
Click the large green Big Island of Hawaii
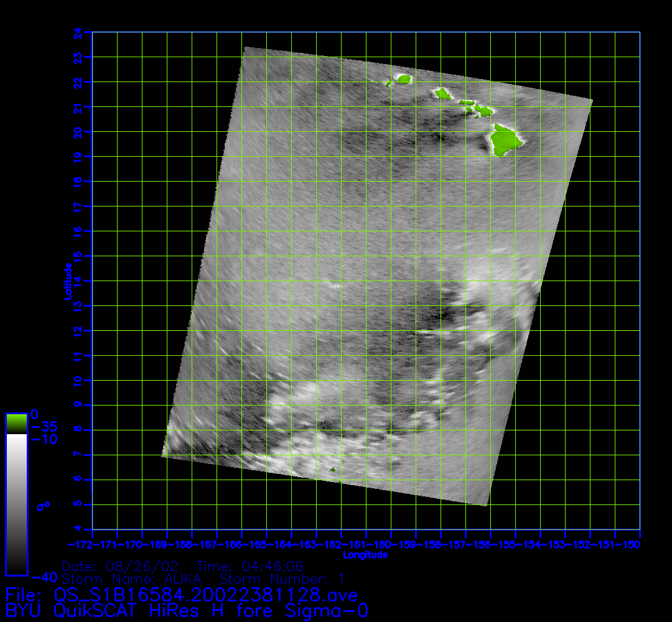pos(506,141)
